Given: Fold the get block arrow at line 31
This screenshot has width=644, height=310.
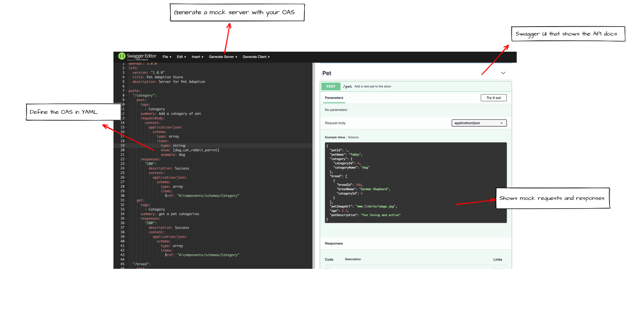Looking at the screenshot, I should pos(126,200).
